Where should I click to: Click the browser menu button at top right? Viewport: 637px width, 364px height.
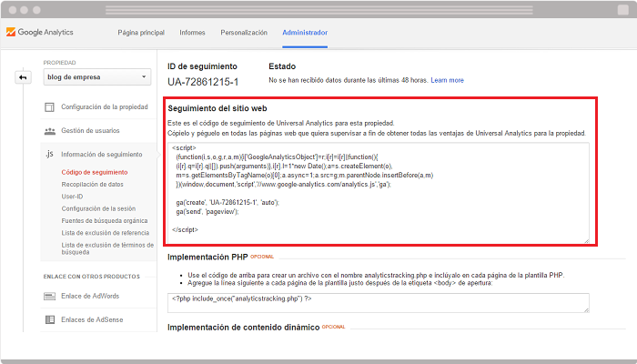pyautogui.click(x=623, y=10)
